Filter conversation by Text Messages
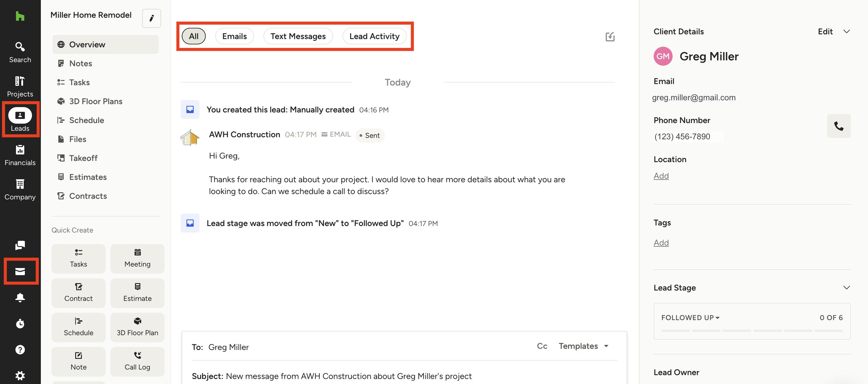The width and height of the screenshot is (868, 384). (x=298, y=36)
